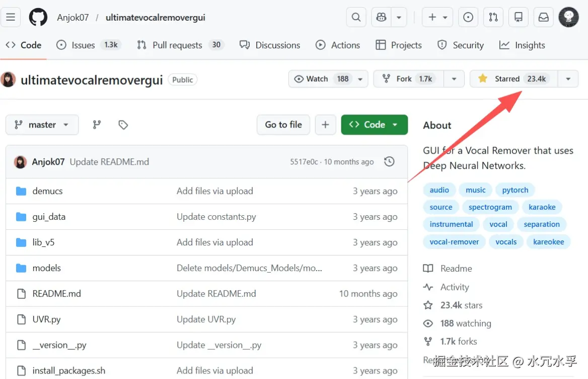588x379 pixels.
Task: Open the notifications inbox icon
Action: (x=543, y=17)
